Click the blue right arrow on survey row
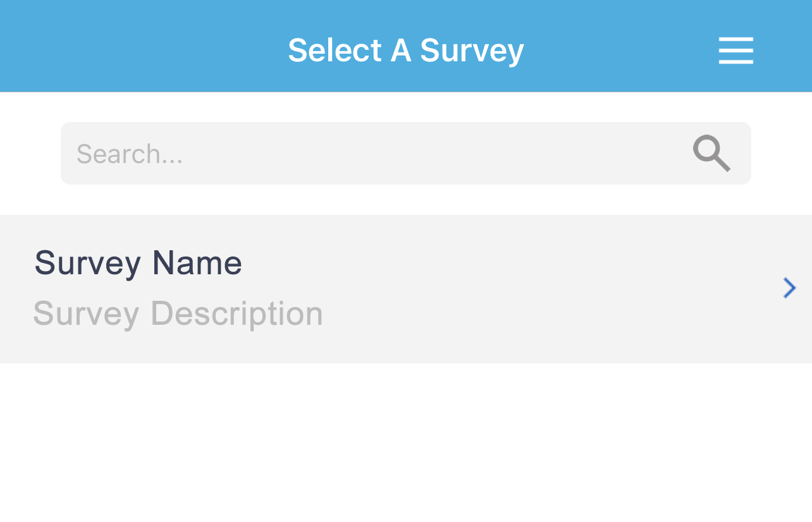This screenshot has width=812, height=522. (x=789, y=288)
